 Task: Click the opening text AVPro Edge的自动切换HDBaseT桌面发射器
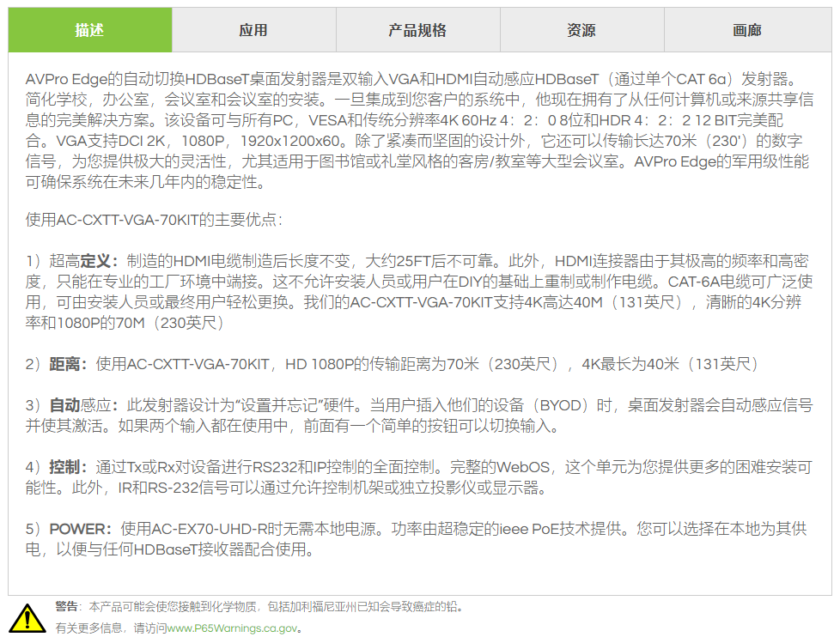[x=176, y=79]
